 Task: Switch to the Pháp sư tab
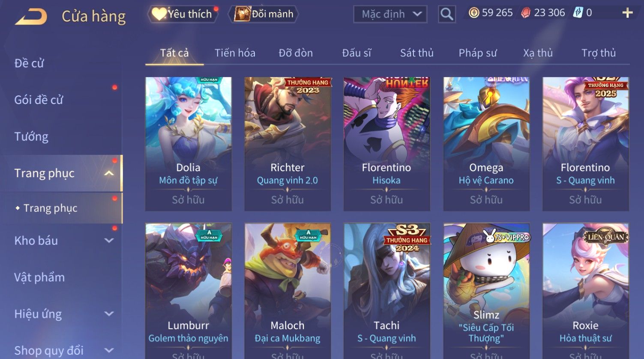(477, 53)
